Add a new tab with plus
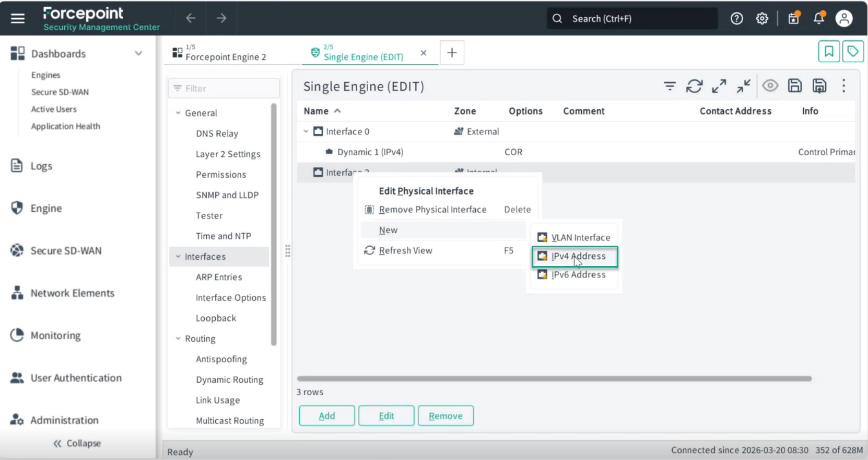Viewport: 868px width, 460px height. click(x=452, y=53)
